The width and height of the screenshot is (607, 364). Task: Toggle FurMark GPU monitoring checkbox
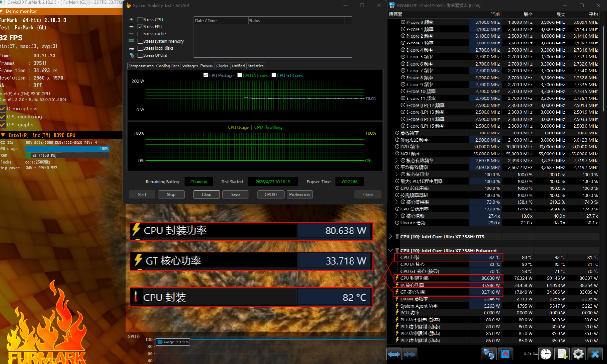tap(2, 117)
